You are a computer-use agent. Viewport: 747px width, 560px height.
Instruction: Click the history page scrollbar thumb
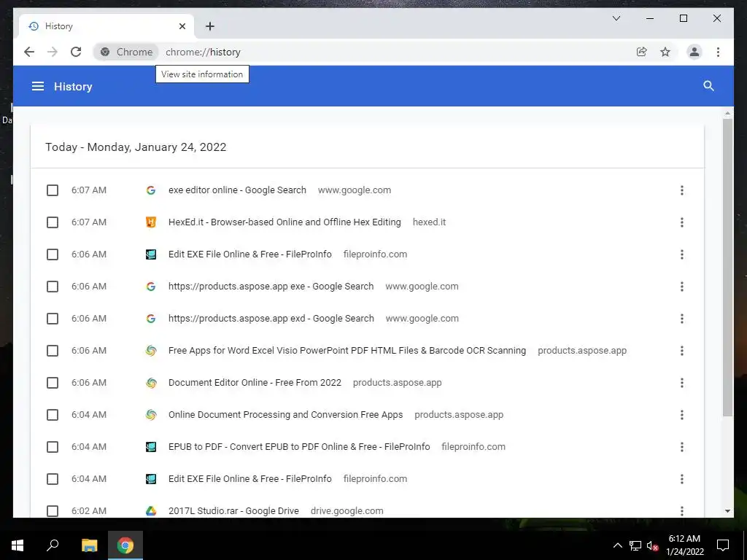click(727, 268)
